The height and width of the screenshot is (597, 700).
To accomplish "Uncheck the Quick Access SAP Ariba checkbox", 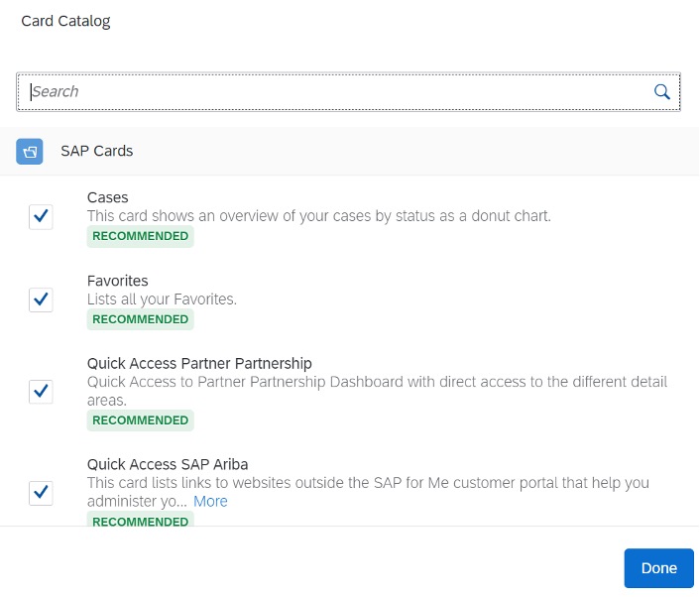I will pyautogui.click(x=41, y=493).
